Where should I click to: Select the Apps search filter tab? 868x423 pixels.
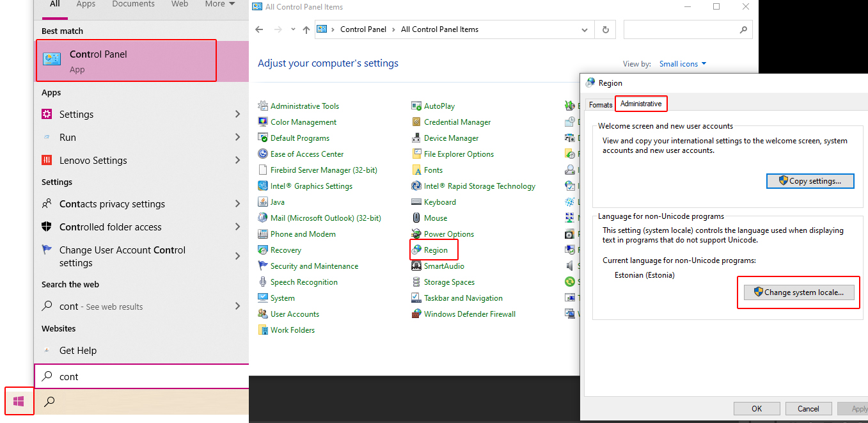click(x=86, y=4)
